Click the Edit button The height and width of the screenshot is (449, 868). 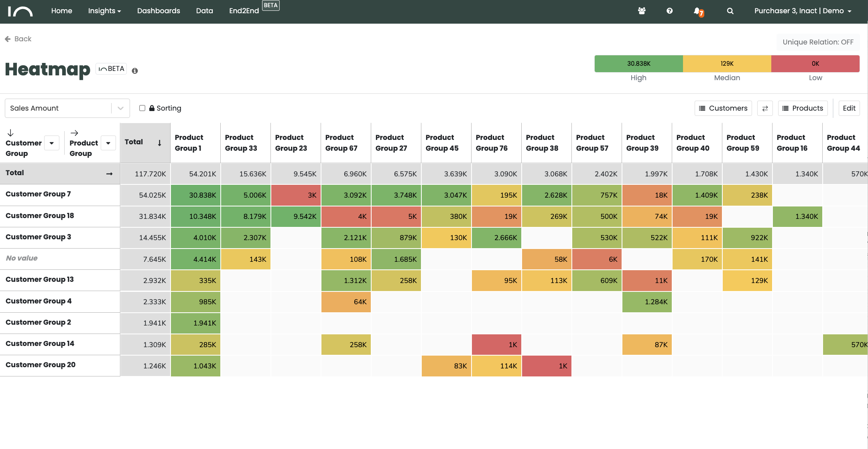click(849, 108)
